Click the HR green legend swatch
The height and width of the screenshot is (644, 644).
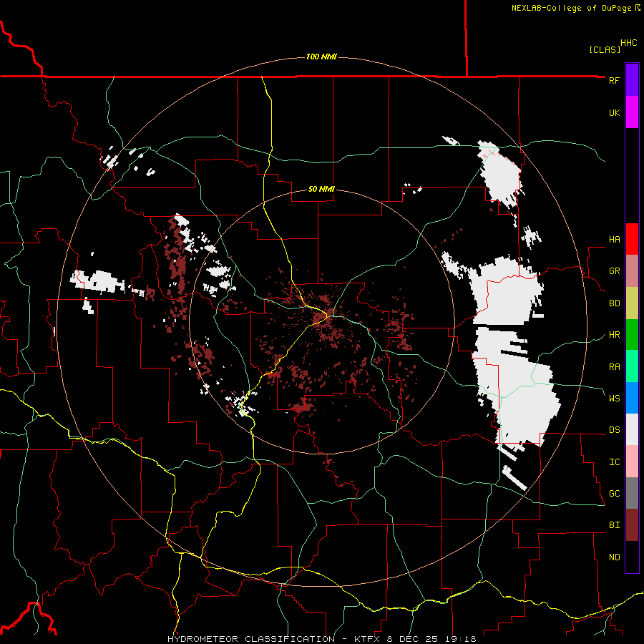tap(632, 334)
